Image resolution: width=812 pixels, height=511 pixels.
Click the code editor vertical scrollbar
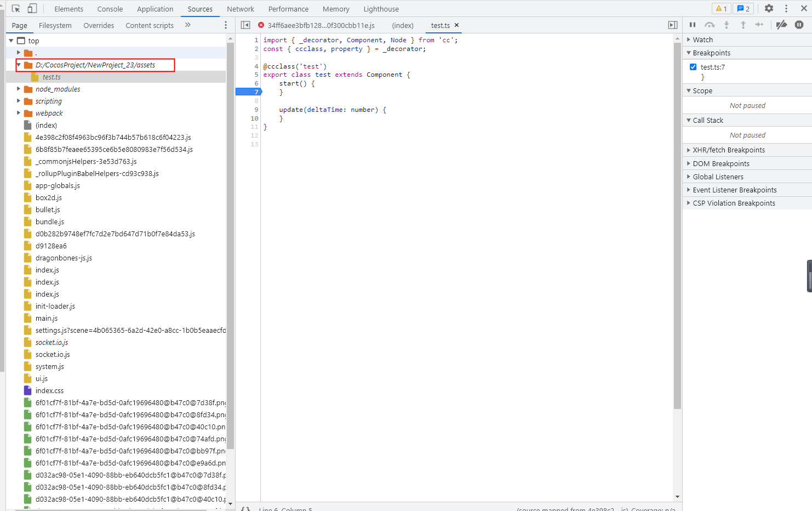(x=678, y=225)
